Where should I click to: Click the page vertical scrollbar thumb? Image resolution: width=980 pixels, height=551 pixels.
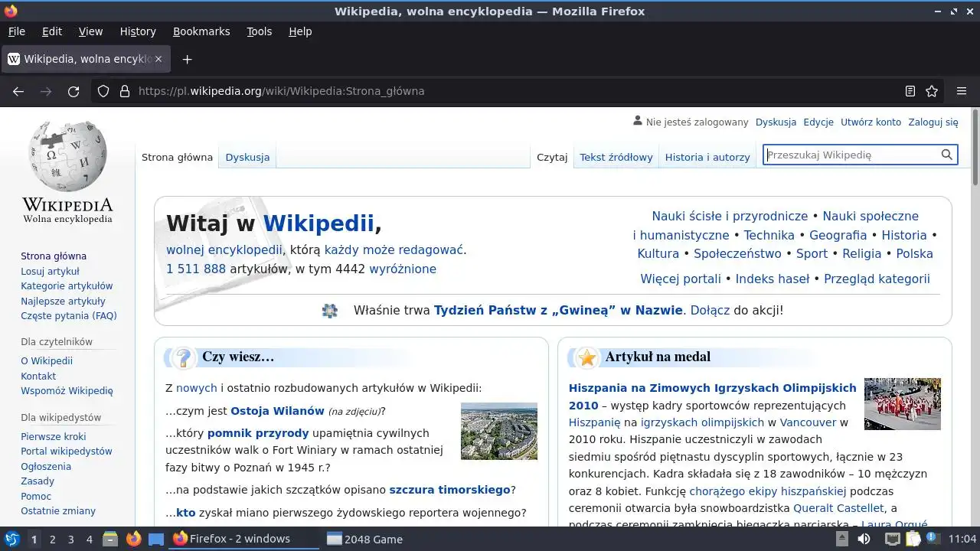[x=975, y=147]
